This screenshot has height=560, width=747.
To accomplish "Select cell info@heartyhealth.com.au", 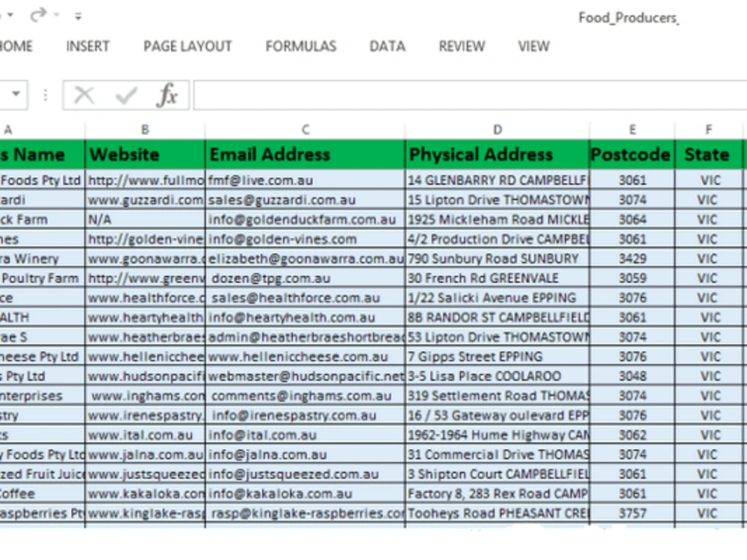I will (306, 317).
